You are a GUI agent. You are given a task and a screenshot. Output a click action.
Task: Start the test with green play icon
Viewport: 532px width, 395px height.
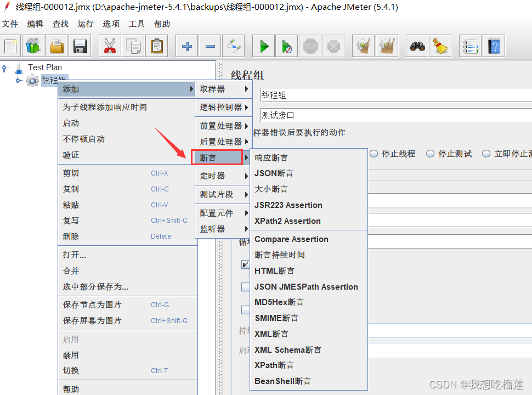(x=264, y=46)
